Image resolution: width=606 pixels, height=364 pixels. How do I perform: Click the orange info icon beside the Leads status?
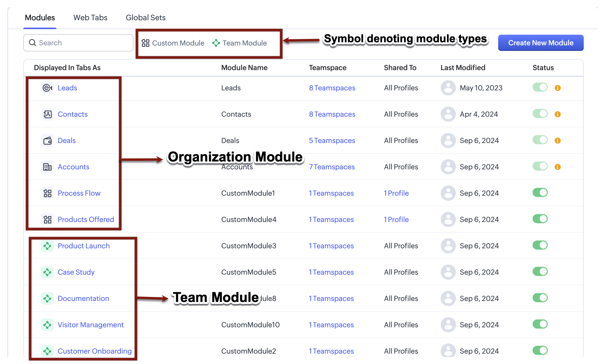point(557,88)
